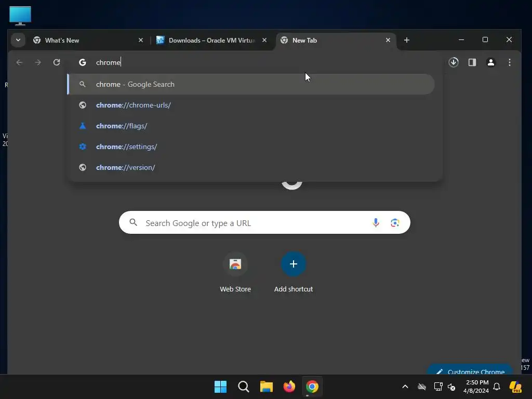This screenshot has width=532, height=399.
Task: Go forward with the forward arrow
Action: pyautogui.click(x=38, y=62)
